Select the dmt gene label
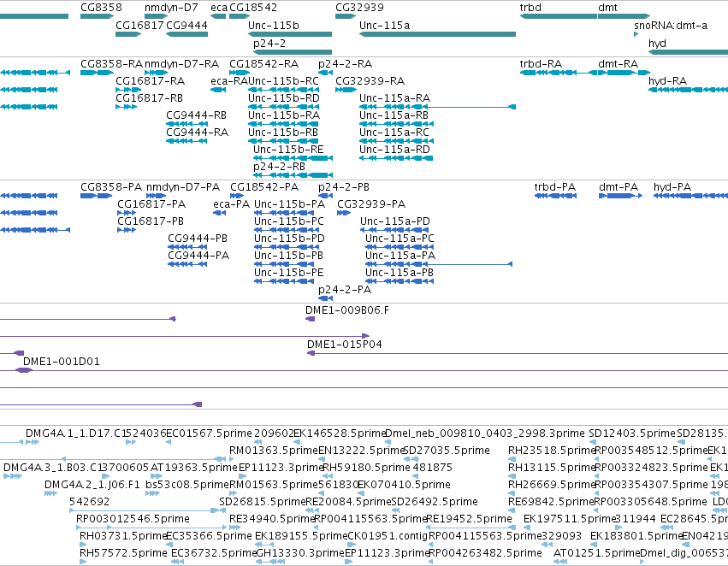This screenshot has height=566, width=728. [x=607, y=8]
